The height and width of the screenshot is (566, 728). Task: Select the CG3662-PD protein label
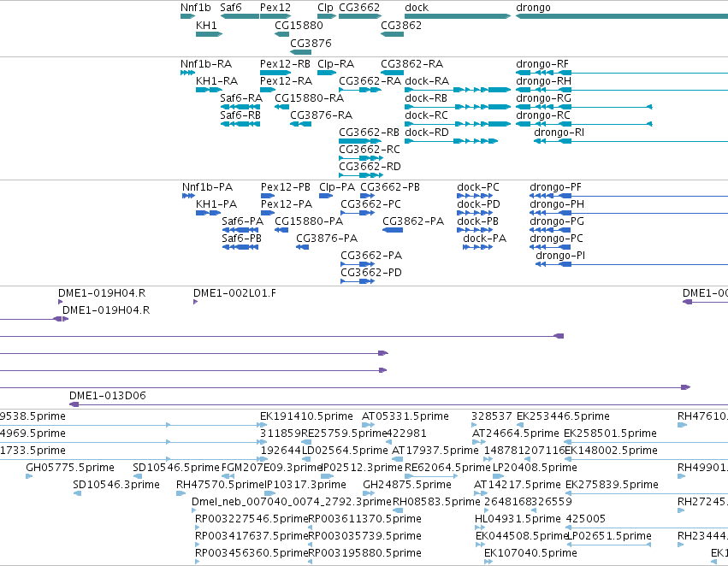(371, 273)
